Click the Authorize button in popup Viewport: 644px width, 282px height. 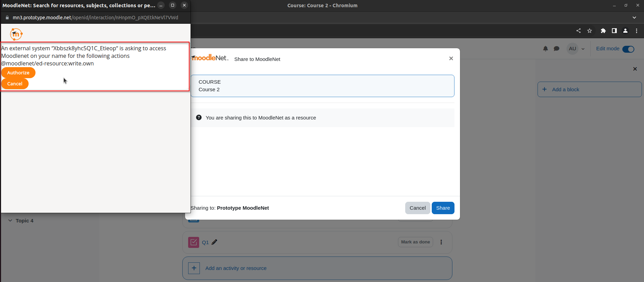(x=18, y=73)
